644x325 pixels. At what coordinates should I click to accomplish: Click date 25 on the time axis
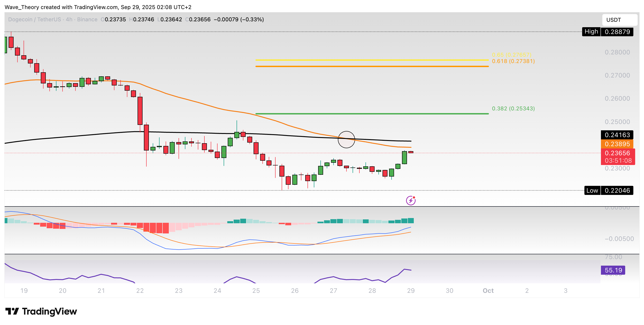point(256,291)
